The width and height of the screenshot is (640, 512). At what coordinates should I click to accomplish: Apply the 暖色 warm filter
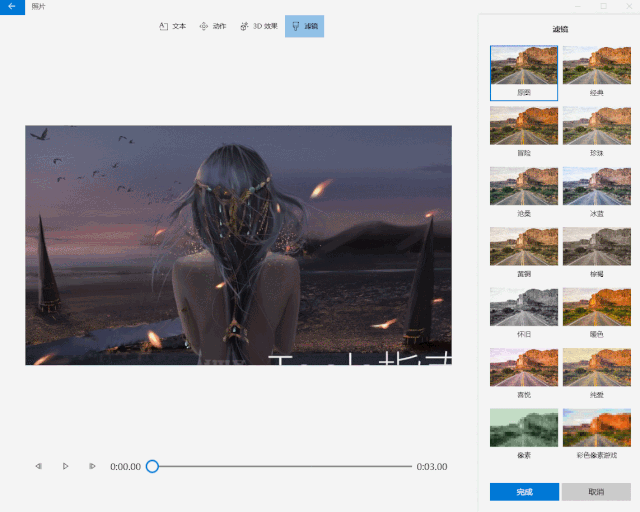pos(596,313)
